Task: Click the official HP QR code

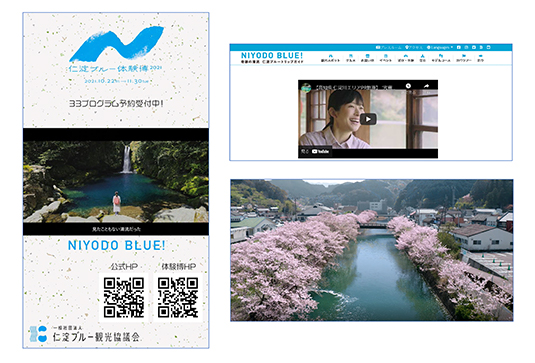Action: tap(124, 297)
